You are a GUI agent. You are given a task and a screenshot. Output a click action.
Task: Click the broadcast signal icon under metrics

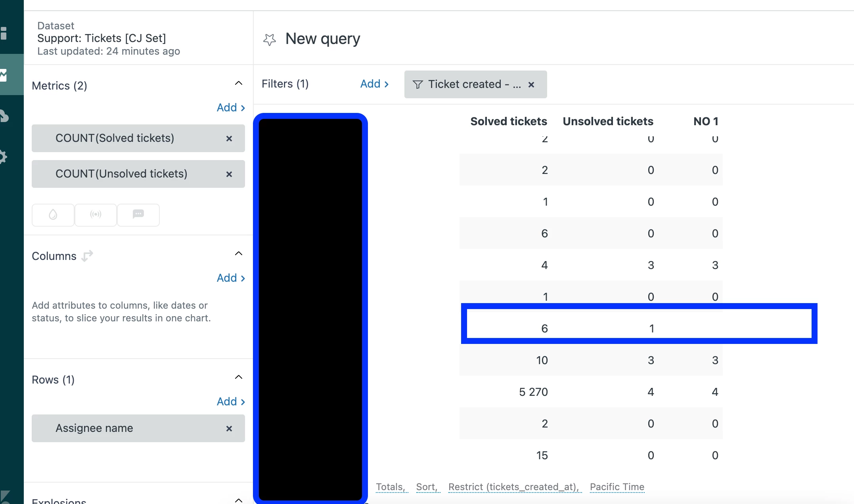click(x=96, y=215)
